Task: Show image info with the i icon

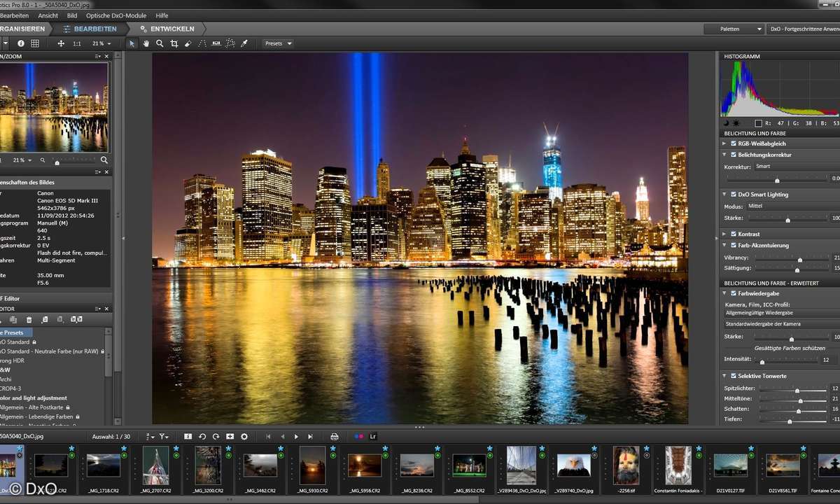Action: (x=21, y=43)
